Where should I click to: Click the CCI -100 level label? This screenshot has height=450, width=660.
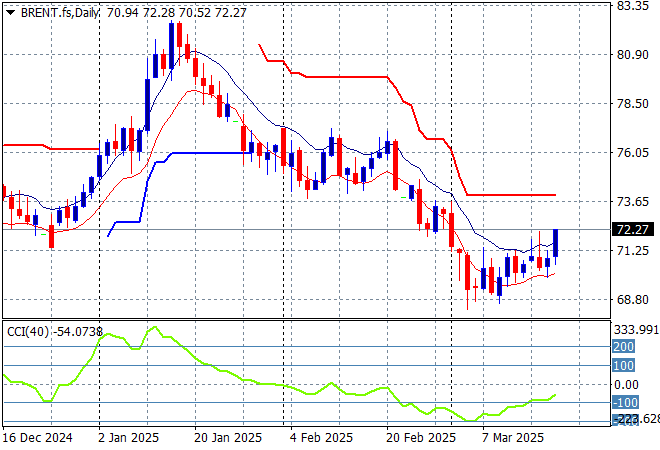click(x=624, y=402)
